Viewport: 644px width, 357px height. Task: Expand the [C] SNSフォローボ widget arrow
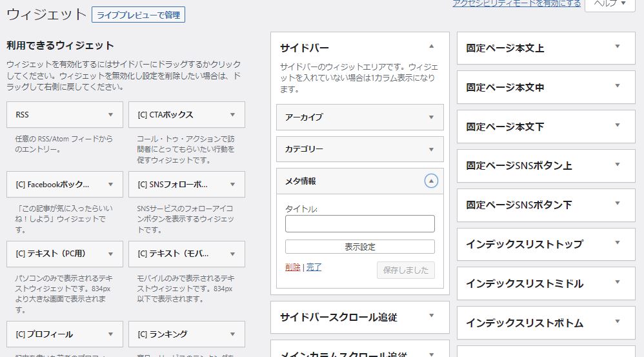pyautogui.click(x=232, y=185)
